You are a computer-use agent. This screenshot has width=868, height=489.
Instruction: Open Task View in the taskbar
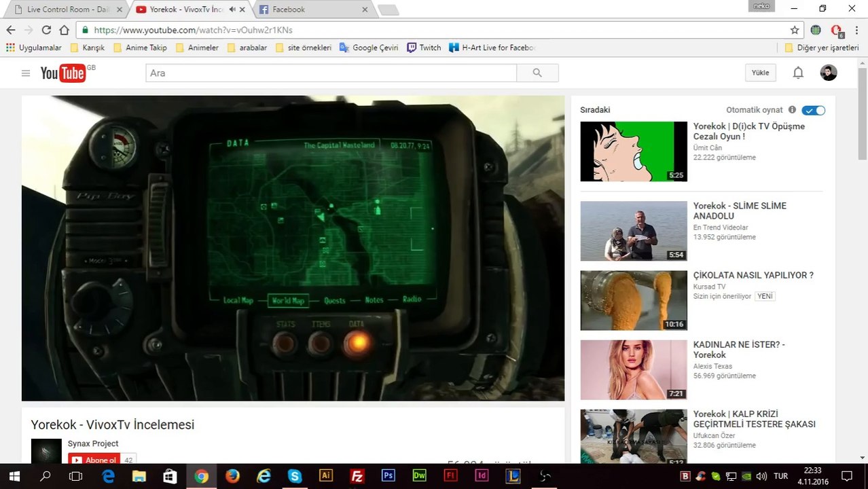(x=76, y=476)
